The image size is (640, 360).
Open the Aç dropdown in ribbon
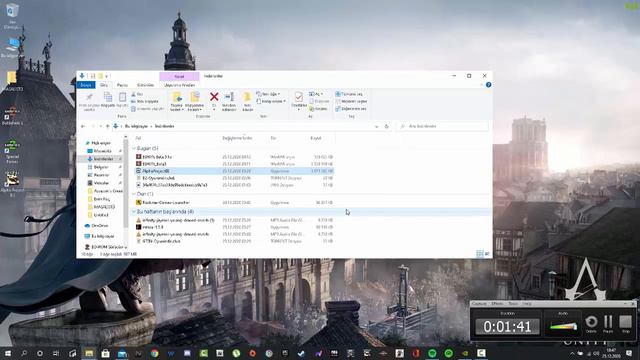[316, 94]
